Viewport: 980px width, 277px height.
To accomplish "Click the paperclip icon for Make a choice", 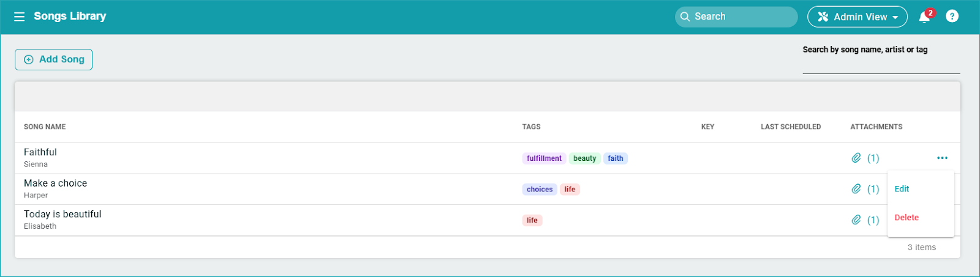I will [x=856, y=189].
